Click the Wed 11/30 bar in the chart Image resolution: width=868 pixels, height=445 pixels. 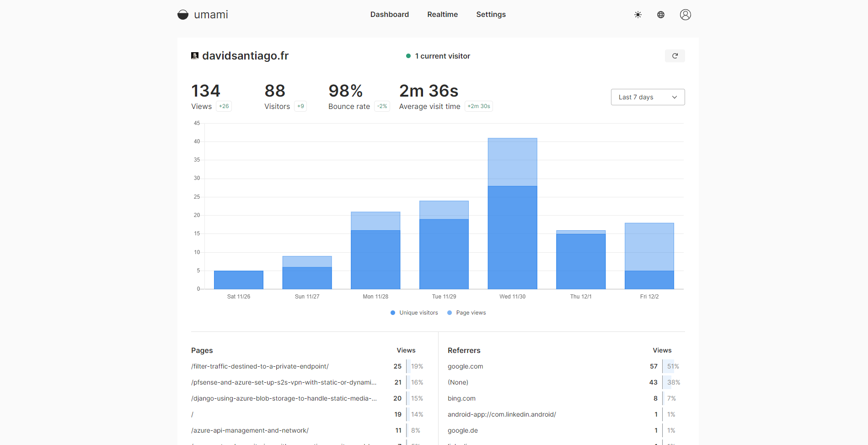pyautogui.click(x=512, y=213)
